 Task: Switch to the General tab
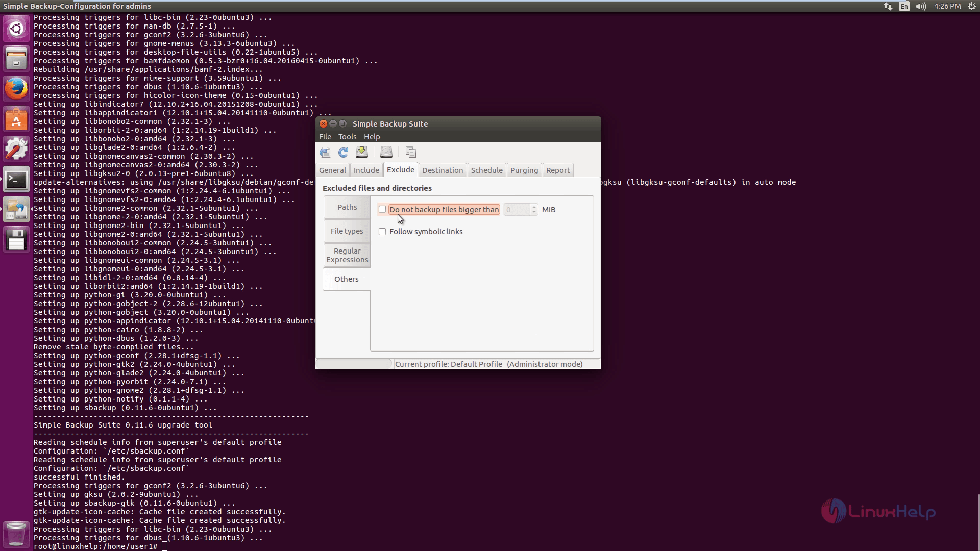332,169
